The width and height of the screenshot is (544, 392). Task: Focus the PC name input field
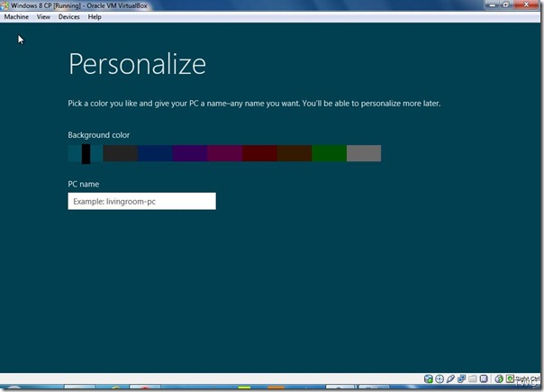pos(141,201)
